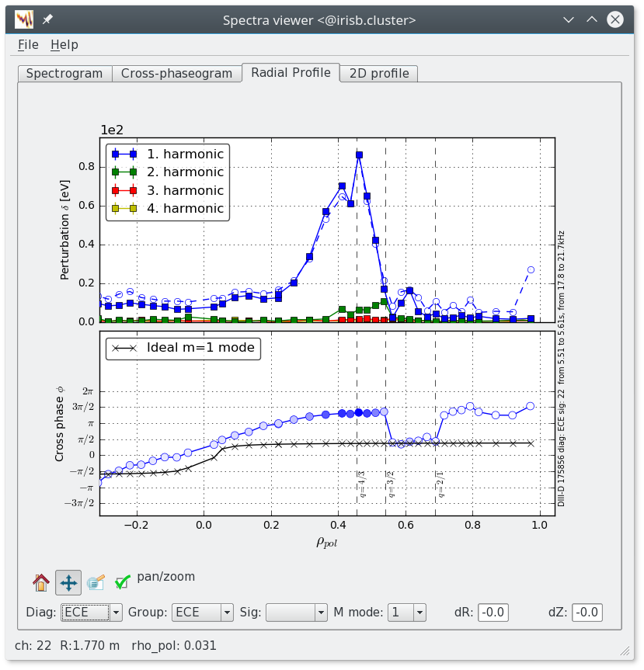Screen dimensions: 644x670
Task: Switch to the Spectrogram tab
Action: point(64,74)
